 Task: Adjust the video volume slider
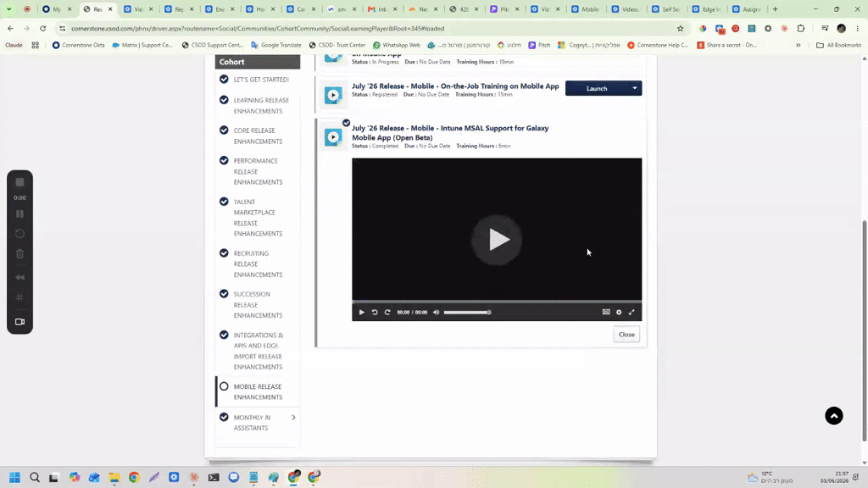[x=467, y=312]
